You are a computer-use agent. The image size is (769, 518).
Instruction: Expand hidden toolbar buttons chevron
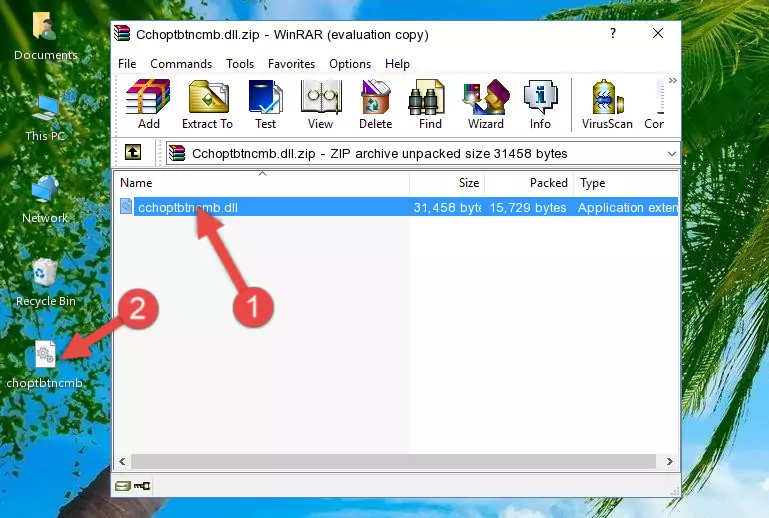click(x=672, y=80)
